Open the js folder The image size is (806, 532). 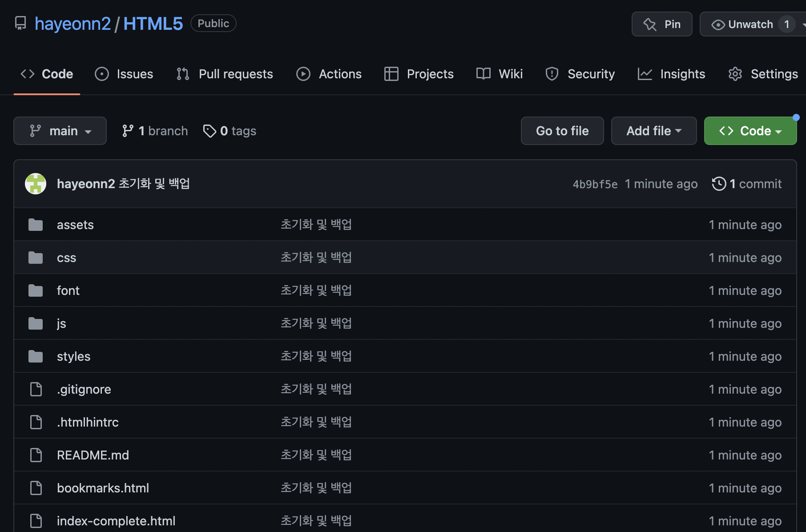(x=61, y=323)
